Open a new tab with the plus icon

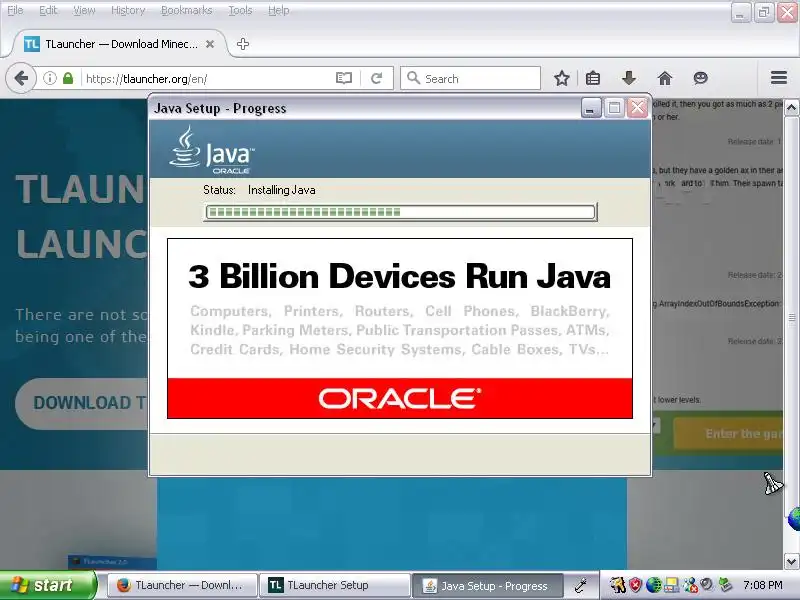point(243,44)
